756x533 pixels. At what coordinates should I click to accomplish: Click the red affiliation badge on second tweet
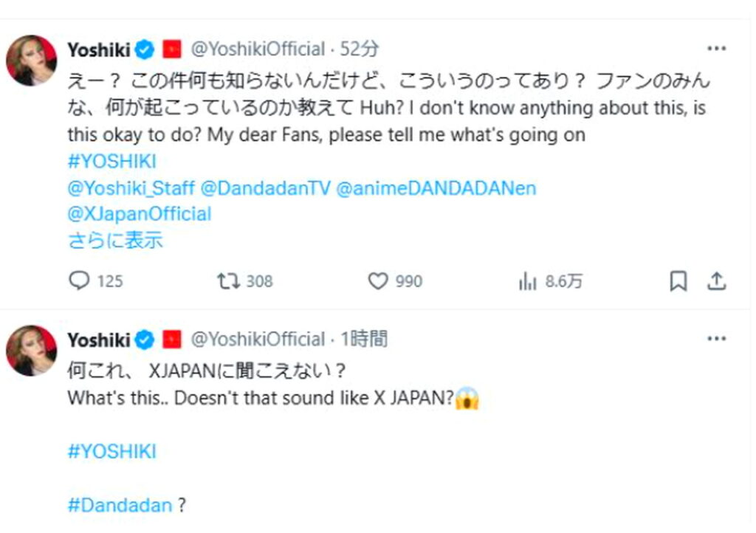172,340
